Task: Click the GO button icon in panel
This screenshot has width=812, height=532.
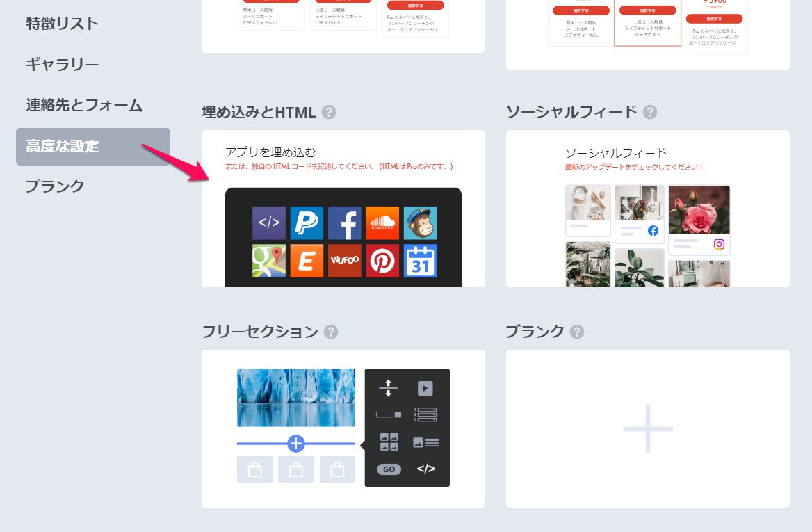Action: pyautogui.click(x=389, y=469)
